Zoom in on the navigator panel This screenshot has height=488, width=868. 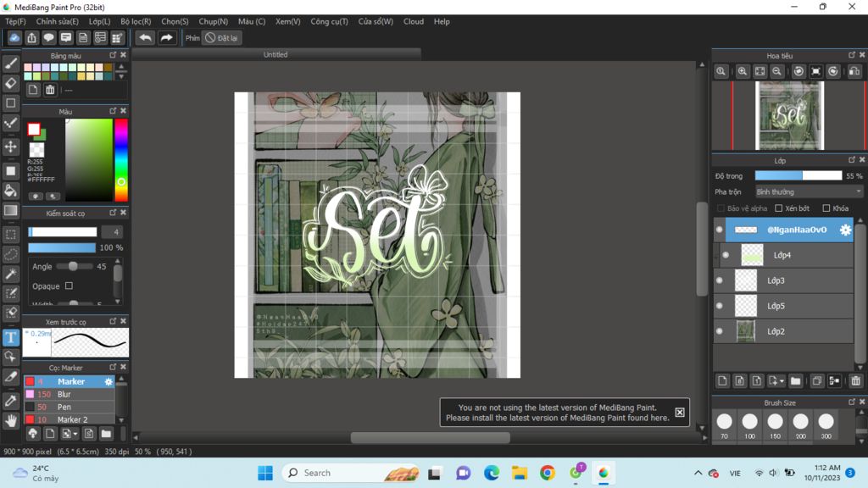pyautogui.click(x=743, y=71)
